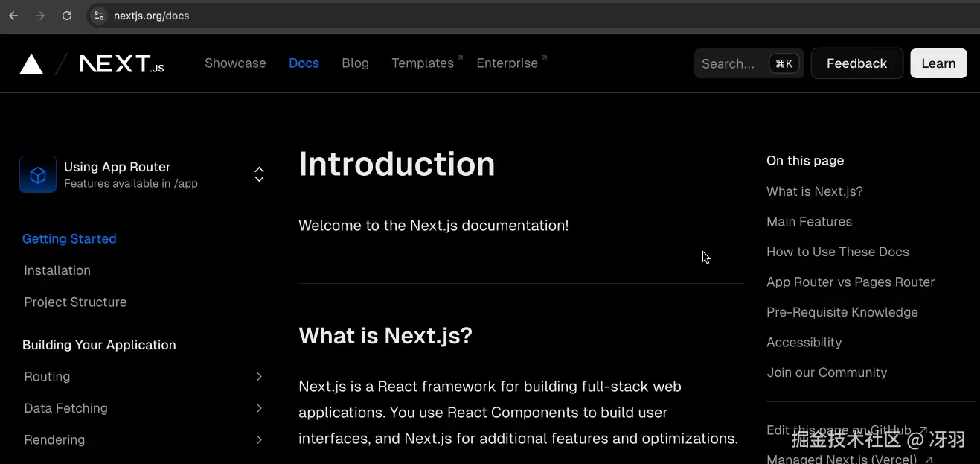Click the ⌘K shortcut badge

tap(784, 63)
